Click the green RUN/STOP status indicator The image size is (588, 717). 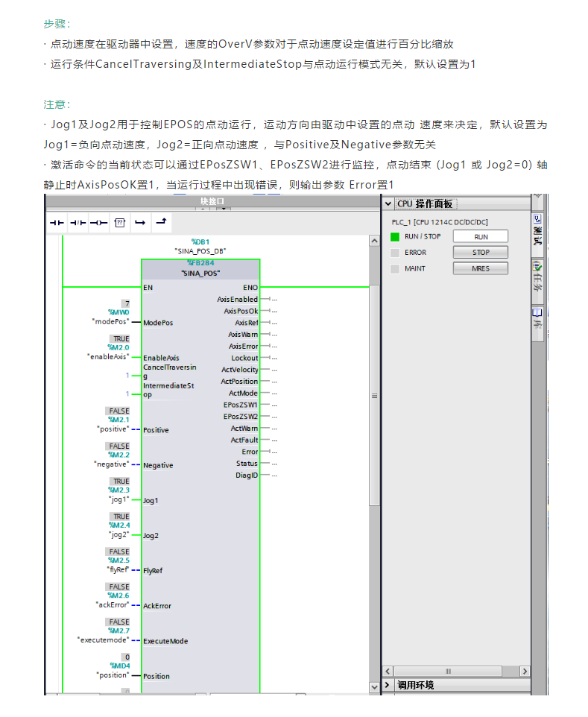point(395,237)
